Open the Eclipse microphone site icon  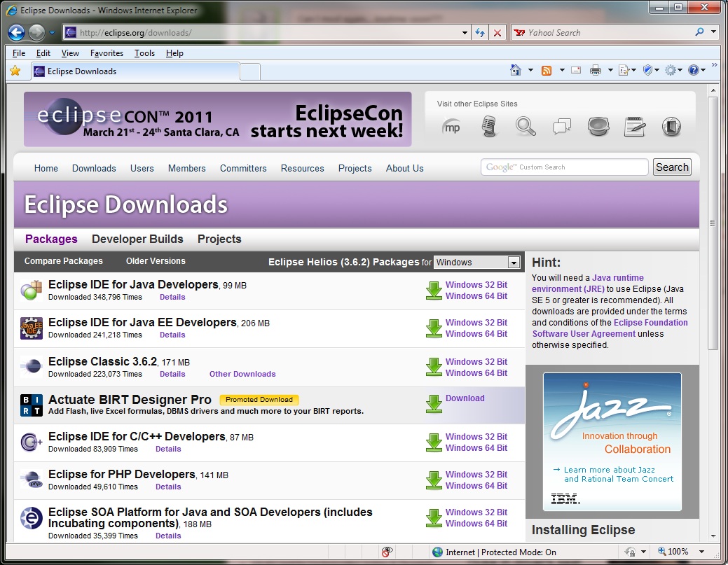pos(488,126)
